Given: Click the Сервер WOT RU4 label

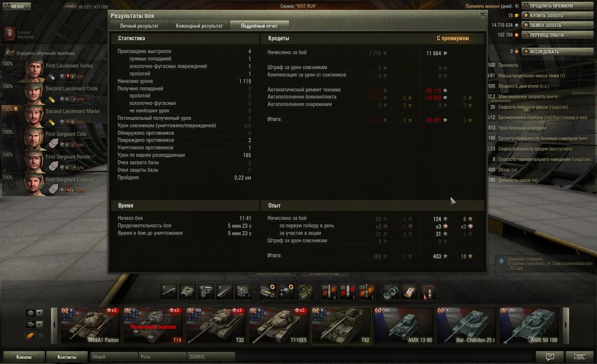Looking at the screenshot, I should coord(298,6).
